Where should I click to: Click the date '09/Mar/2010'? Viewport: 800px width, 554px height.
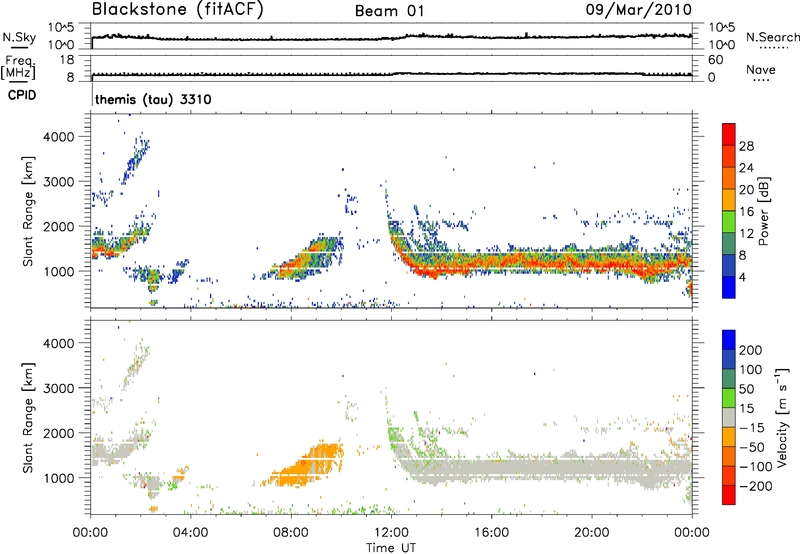pyautogui.click(x=638, y=10)
